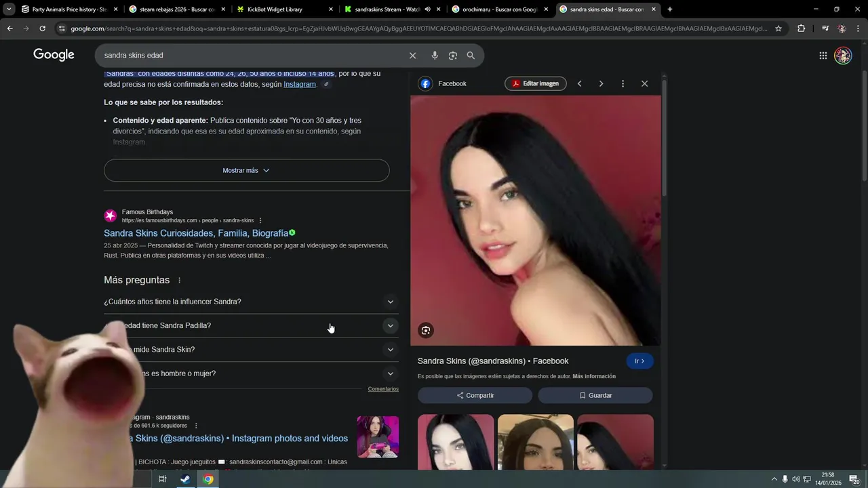
Task: Search inside image with Lens icon
Action: click(x=425, y=330)
